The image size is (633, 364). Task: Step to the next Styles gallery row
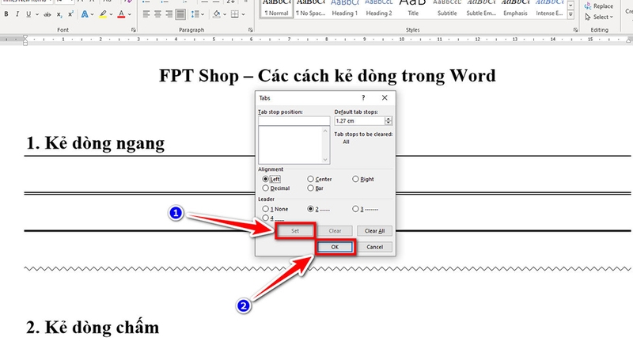[x=570, y=6]
